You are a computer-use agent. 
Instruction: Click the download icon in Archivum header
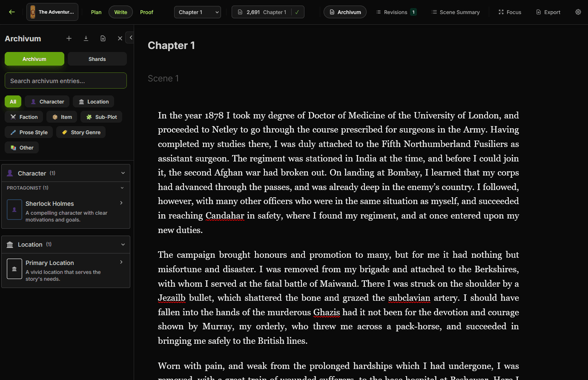(86, 38)
